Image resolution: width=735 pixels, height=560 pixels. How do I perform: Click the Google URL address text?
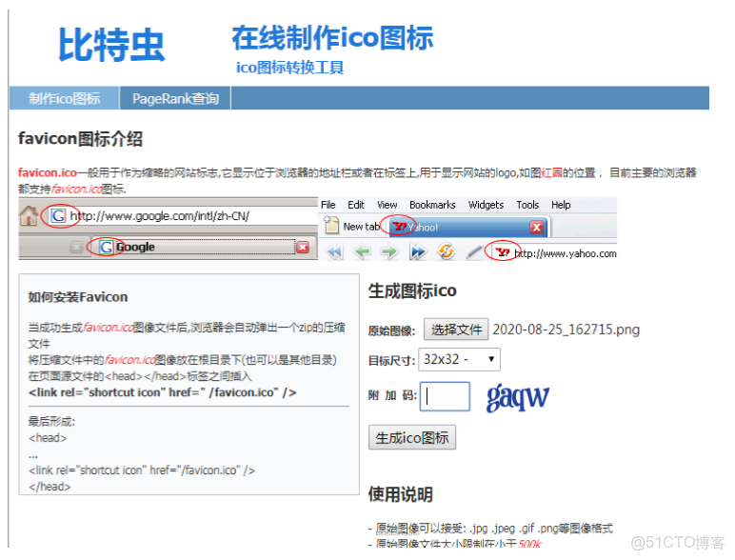[x=160, y=216]
